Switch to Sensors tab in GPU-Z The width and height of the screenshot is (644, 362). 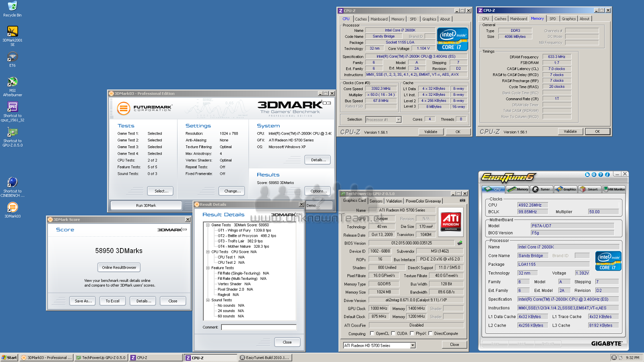coord(376,201)
